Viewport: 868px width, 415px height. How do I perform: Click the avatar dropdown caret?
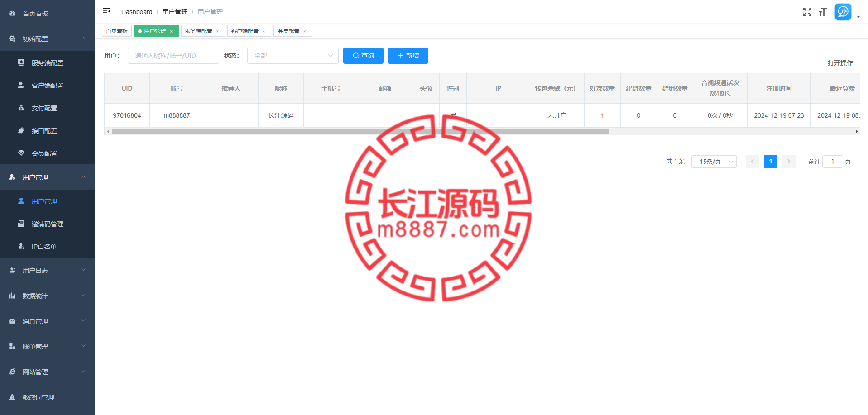[858, 17]
